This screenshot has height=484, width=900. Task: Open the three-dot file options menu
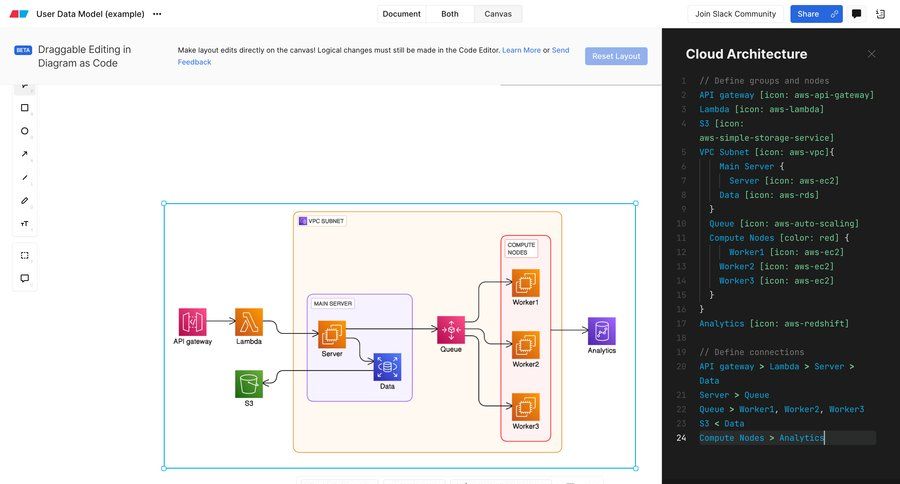[x=157, y=14]
